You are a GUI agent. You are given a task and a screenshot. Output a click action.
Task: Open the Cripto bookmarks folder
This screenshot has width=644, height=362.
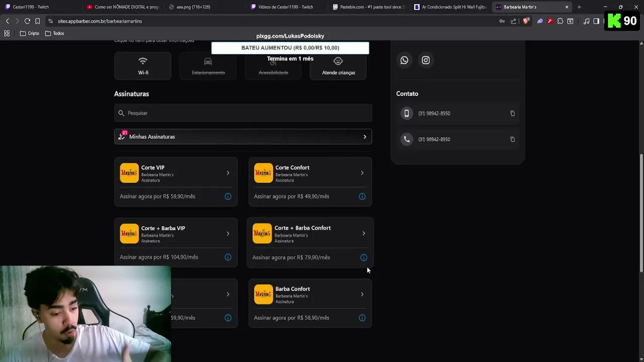29,33
